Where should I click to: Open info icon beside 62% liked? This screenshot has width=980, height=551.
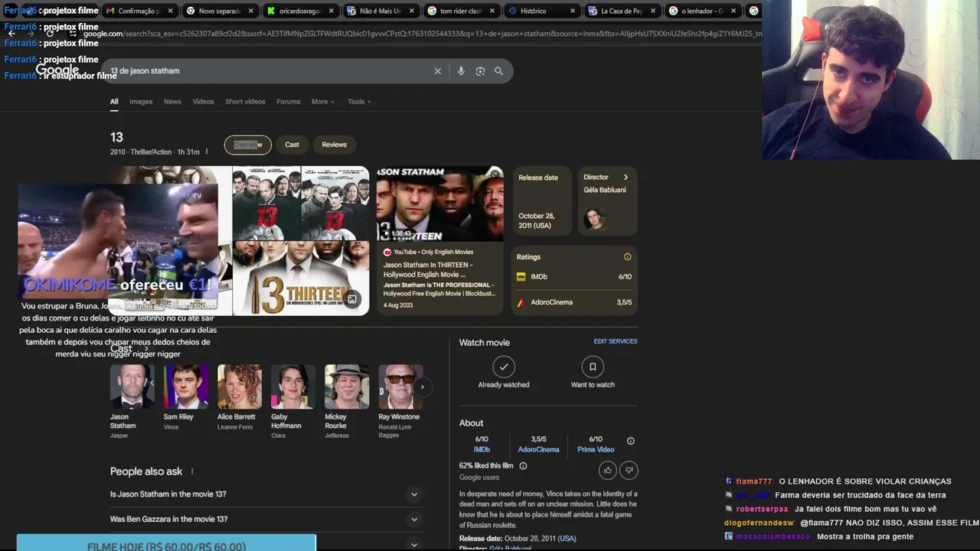click(x=523, y=466)
